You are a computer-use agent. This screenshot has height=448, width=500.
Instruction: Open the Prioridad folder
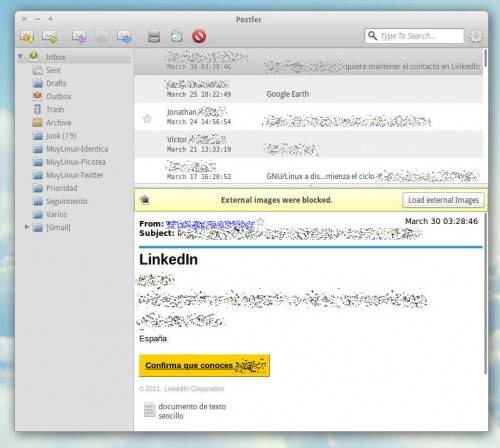pos(62,188)
